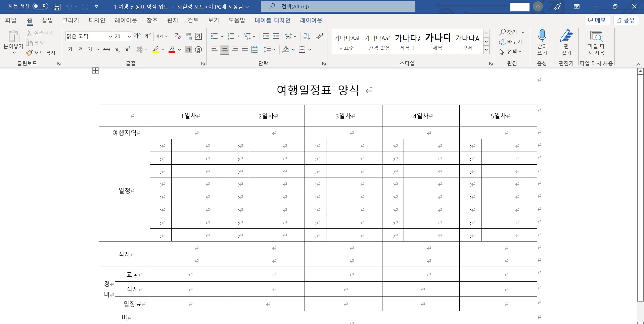Toggle underline formatting

pyautogui.click(x=90, y=50)
